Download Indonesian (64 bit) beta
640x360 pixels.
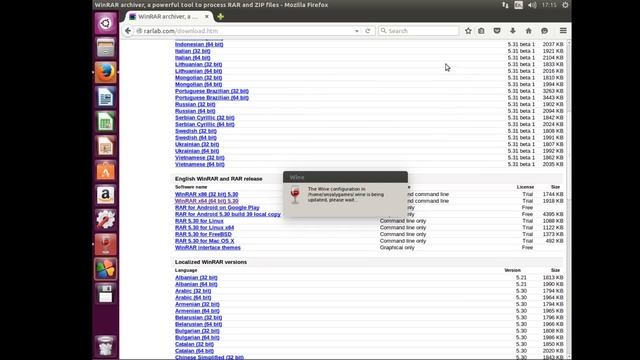click(199, 44)
